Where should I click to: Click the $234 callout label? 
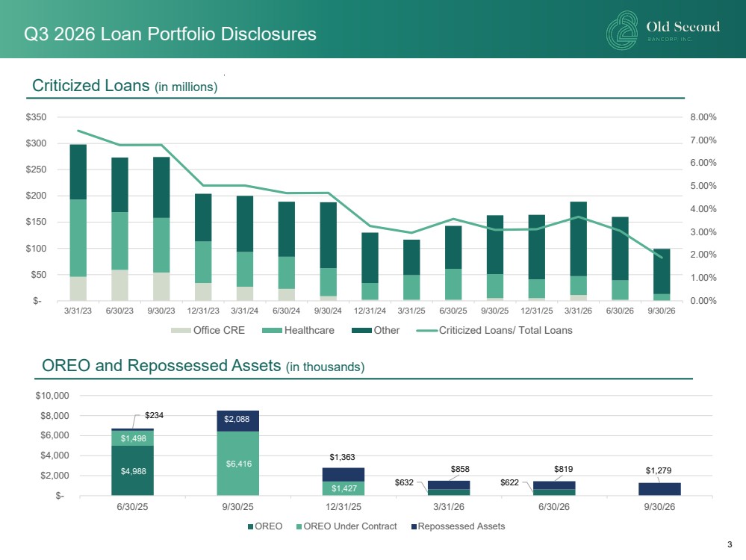154,415
